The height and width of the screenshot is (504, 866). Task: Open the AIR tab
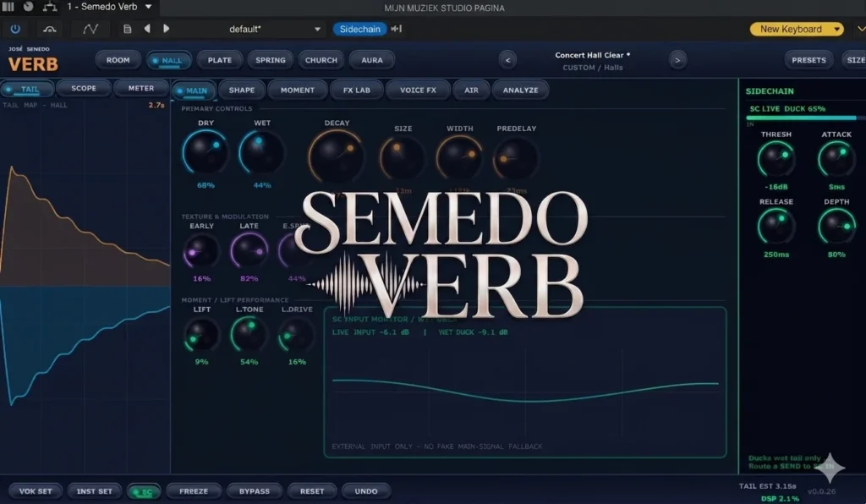coord(471,90)
